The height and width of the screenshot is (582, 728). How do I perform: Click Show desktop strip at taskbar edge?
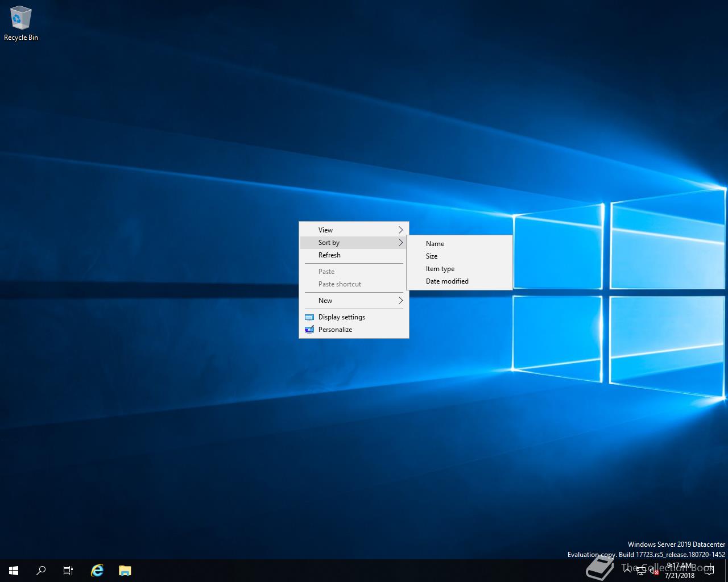tap(726, 571)
